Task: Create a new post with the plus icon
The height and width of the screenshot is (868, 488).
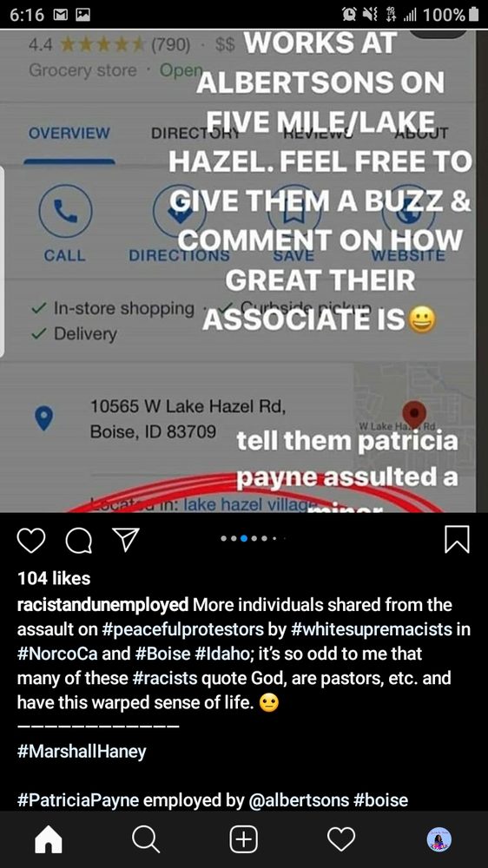Action: click(x=244, y=839)
